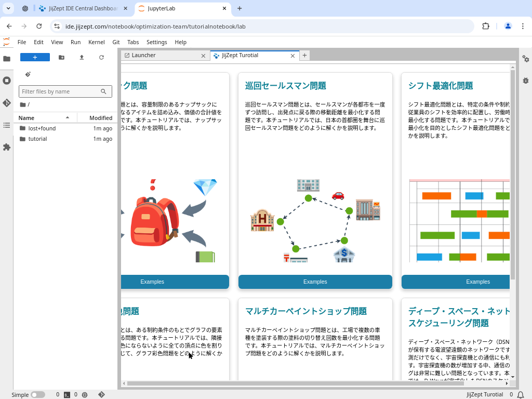
Task: Click the Upload Files icon
Action: click(82, 58)
